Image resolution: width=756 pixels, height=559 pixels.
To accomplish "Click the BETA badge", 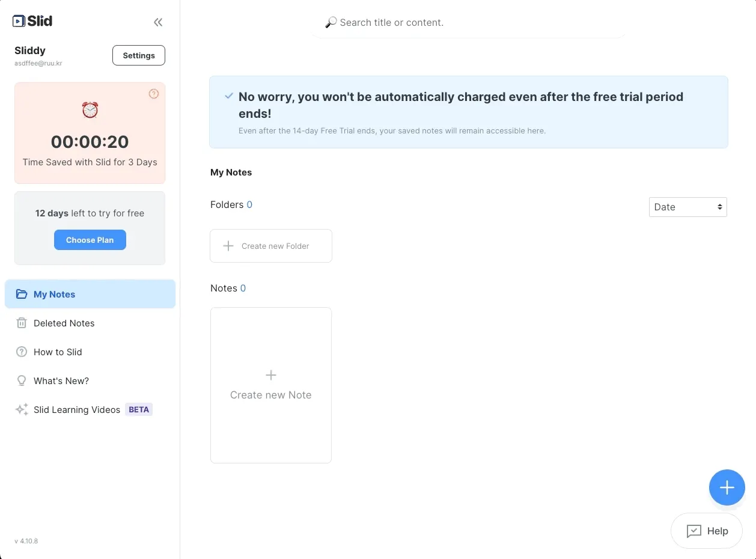I will coord(139,410).
